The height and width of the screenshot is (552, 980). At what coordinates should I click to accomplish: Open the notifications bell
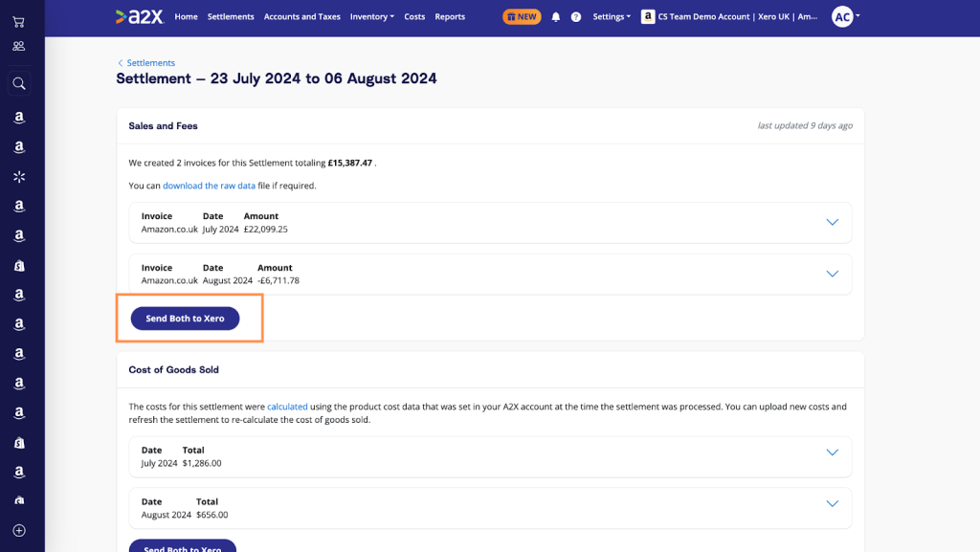(556, 17)
